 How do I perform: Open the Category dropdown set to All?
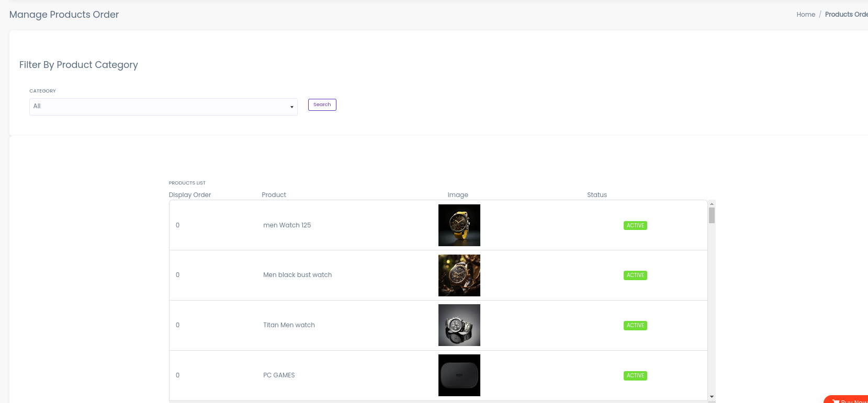pos(163,107)
